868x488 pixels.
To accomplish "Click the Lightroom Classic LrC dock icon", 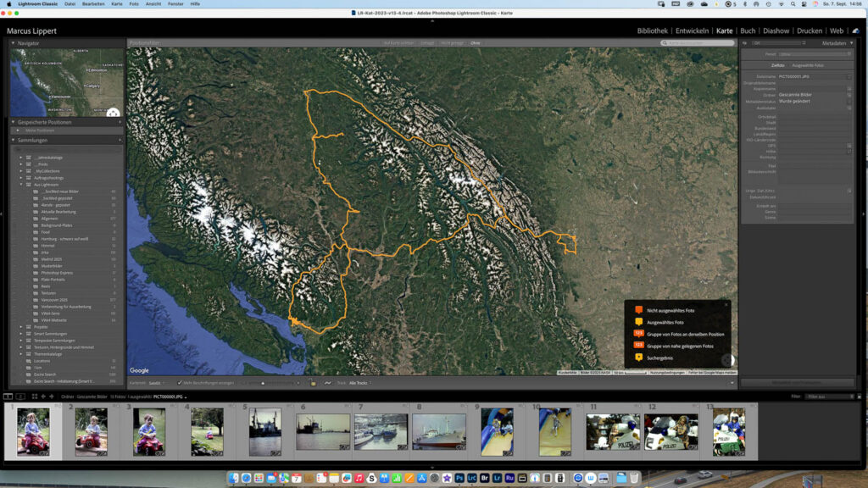I will (471, 478).
